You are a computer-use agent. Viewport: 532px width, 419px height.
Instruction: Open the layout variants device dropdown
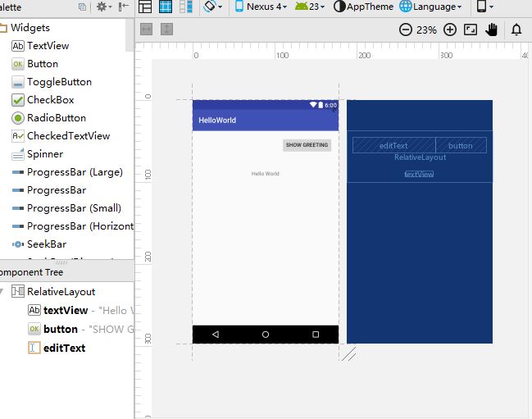pyautogui.click(x=484, y=7)
